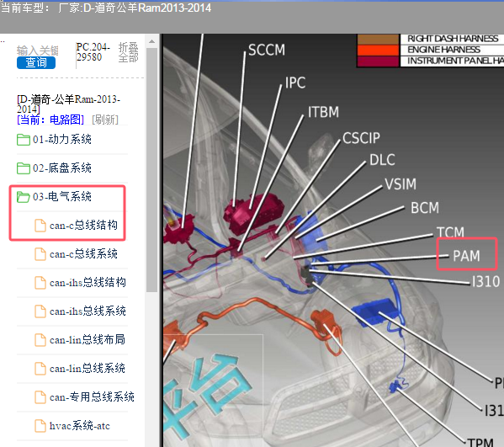Image resolution: width=504 pixels, height=447 pixels.
Task: Click the Instrument Panel Harness maroon swatch
Action: coord(378,61)
